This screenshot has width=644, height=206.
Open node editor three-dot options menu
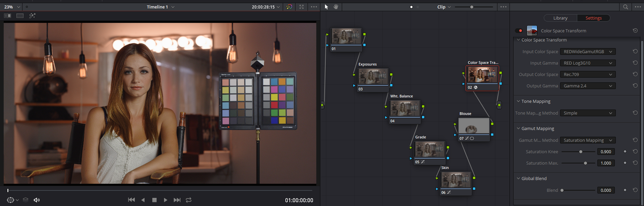point(504,7)
